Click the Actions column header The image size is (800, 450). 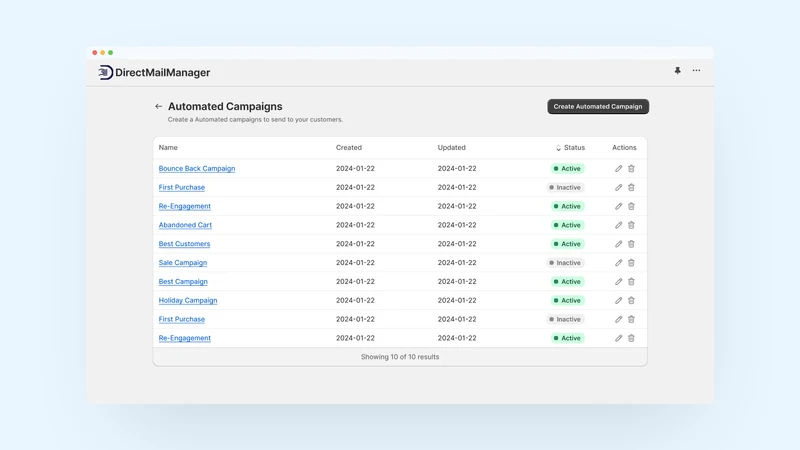624,147
